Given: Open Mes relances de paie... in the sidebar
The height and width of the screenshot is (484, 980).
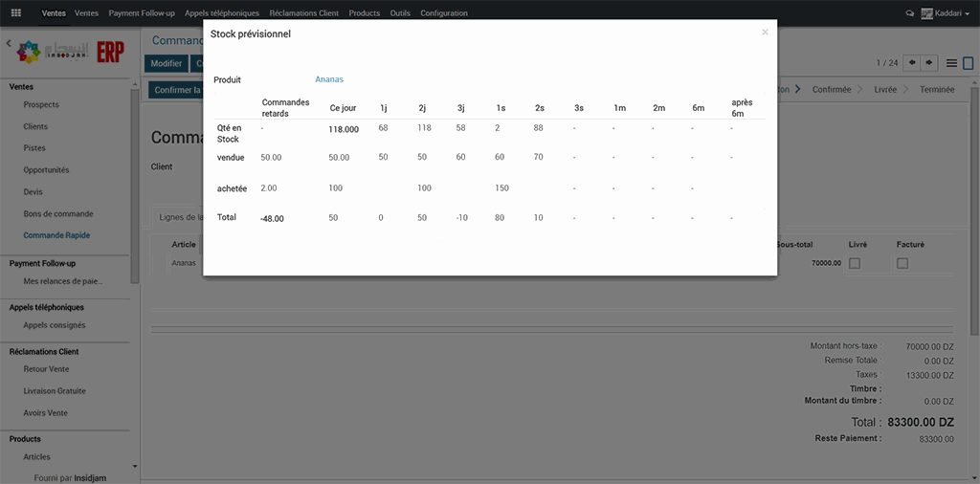Looking at the screenshot, I should tap(63, 281).
